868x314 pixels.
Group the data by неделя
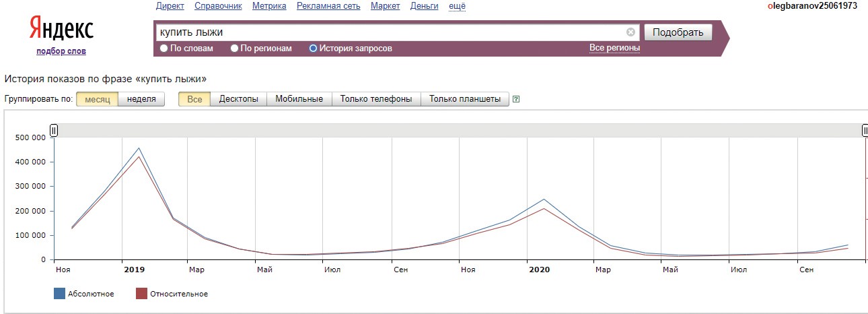point(141,99)
